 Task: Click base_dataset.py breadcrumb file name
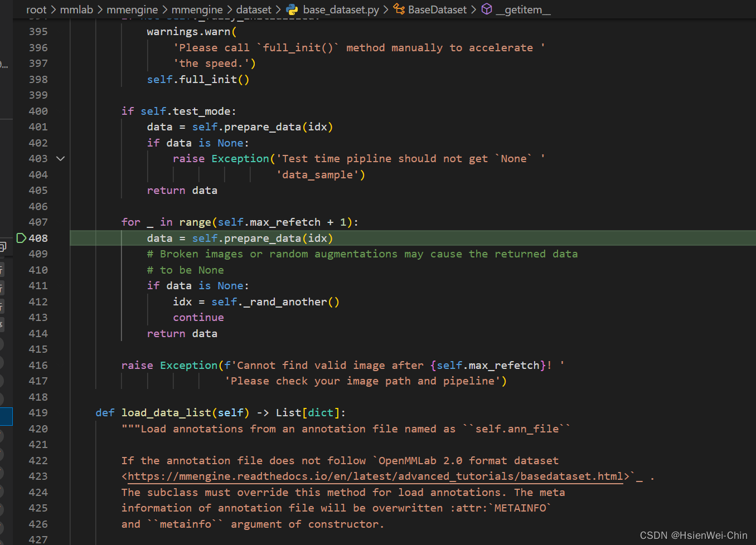[341, 9]
